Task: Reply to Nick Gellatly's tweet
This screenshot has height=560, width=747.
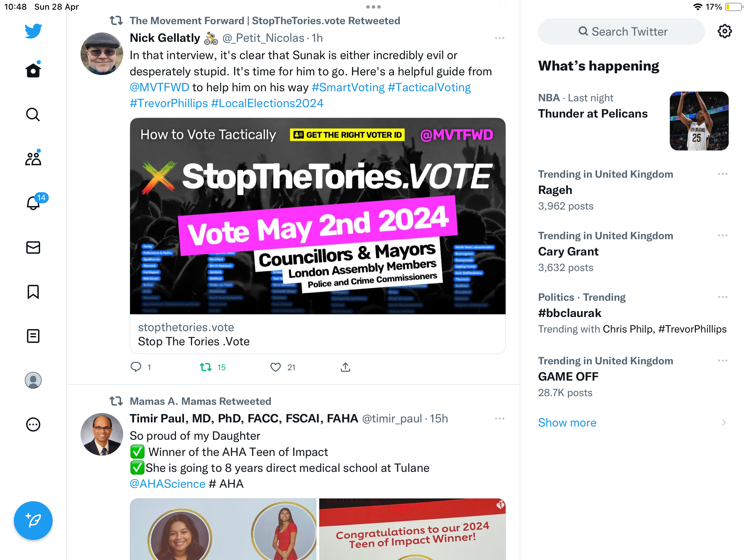Action: (x=136, y=367)
